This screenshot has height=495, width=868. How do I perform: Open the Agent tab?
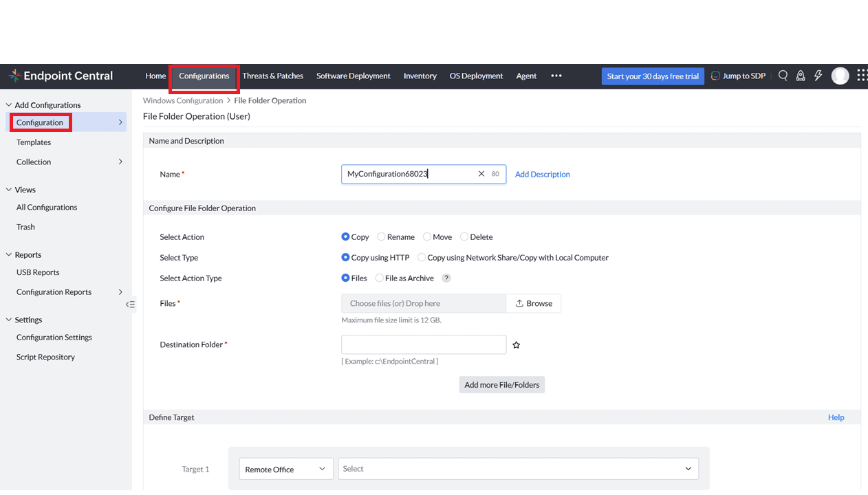(526, 76)
